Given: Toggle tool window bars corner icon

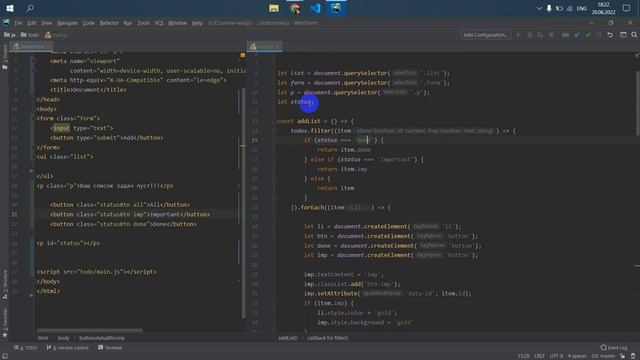Looking at the screenshot, I should click(4, 356).
